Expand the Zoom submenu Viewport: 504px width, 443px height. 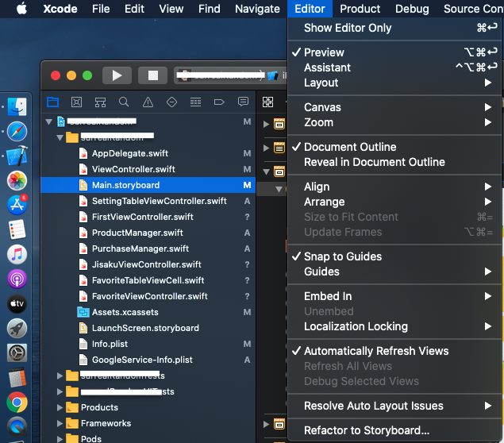point(394,122)
